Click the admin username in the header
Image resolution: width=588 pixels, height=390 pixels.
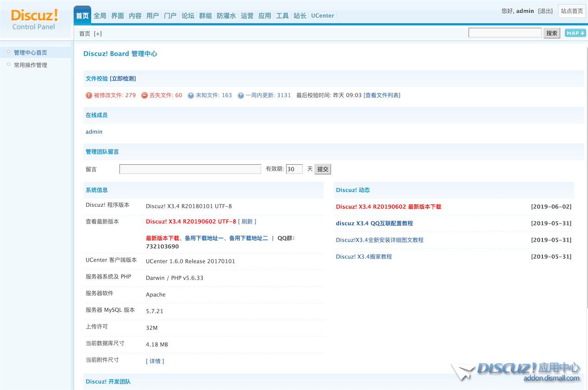point(525,11)
